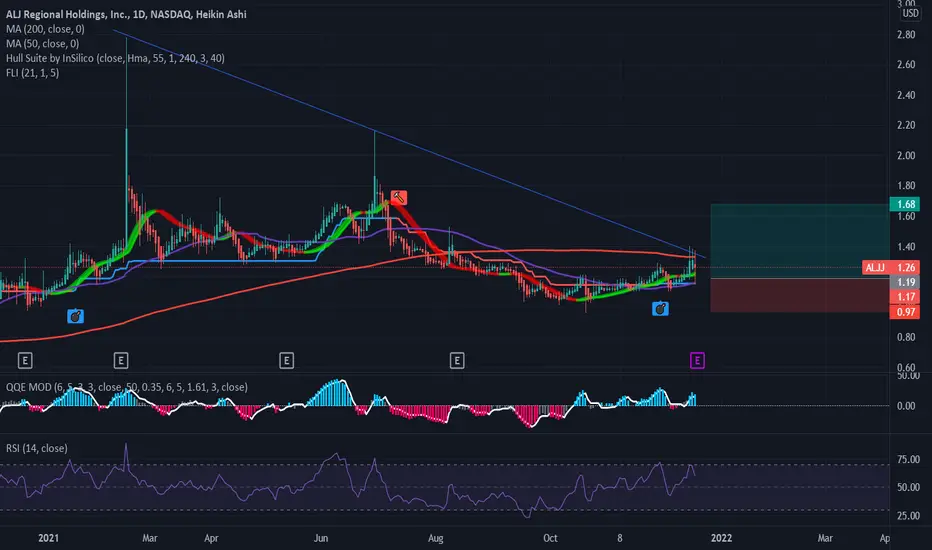
Task: Open the earnings E marker near May
Action: click(x=286, y=360)
